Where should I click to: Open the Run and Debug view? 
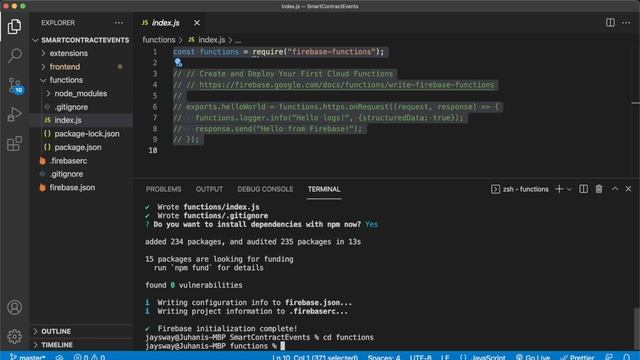15,114
